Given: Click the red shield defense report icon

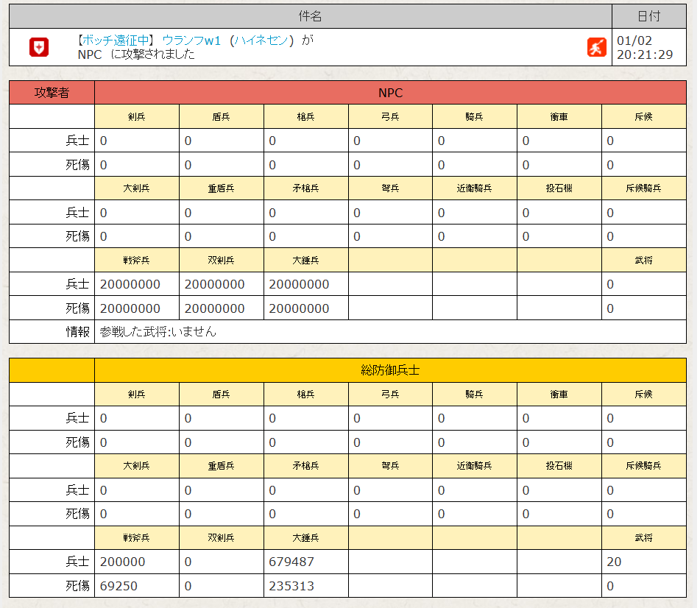Looking at the screenshot, I should click(x=39, y=47).
